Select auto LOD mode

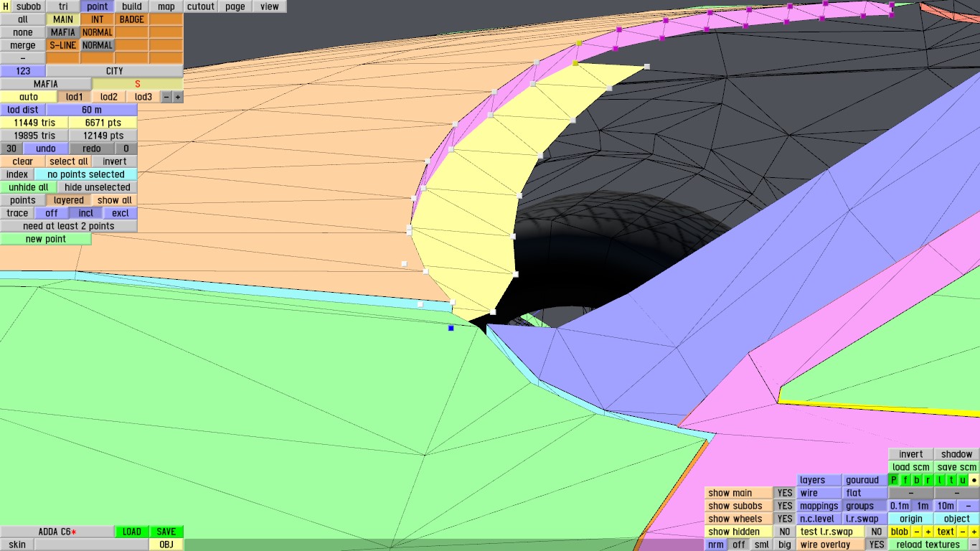click(x=29, y=97)
